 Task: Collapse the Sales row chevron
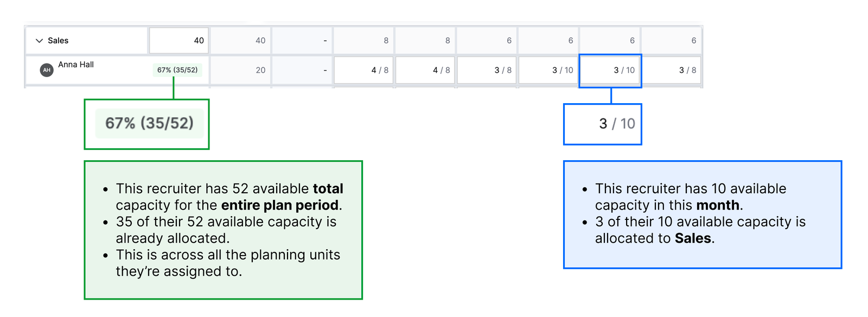[x=39, y=41]
